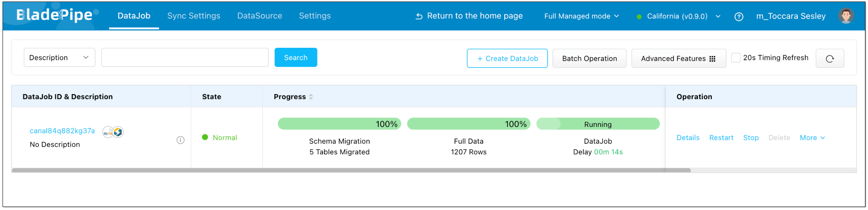This screenshot has height=210, width=868.
Task: Click the green cluster status dot
Action: click(639, 16)
